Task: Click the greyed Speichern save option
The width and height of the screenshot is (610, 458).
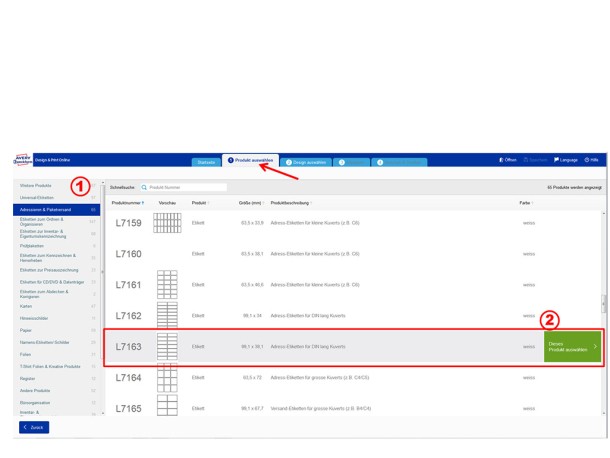Action: pyautogui.click(x=535, y=160)
